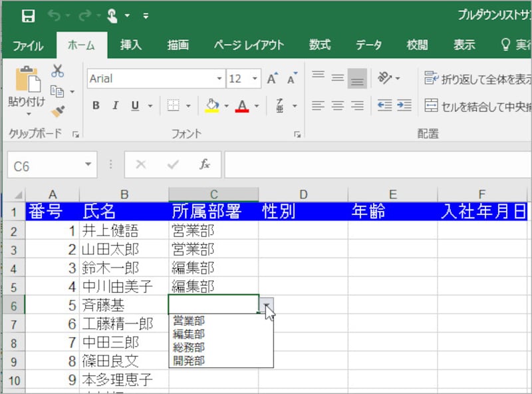The height and width of the screenshot is (394, 532).
Task: Select the Format Painter brush icon
Action: pos(56,110)
